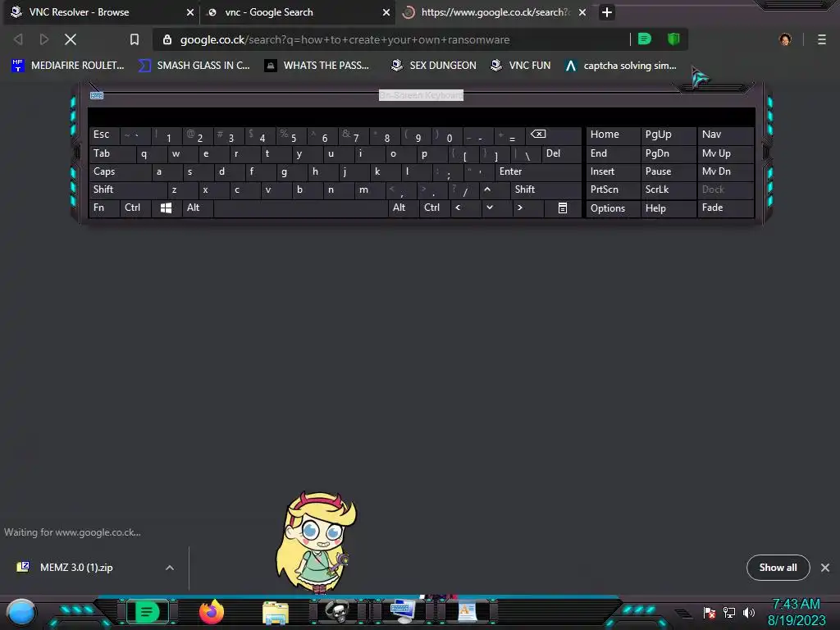Toggle the left Shift key

point(127,189)
